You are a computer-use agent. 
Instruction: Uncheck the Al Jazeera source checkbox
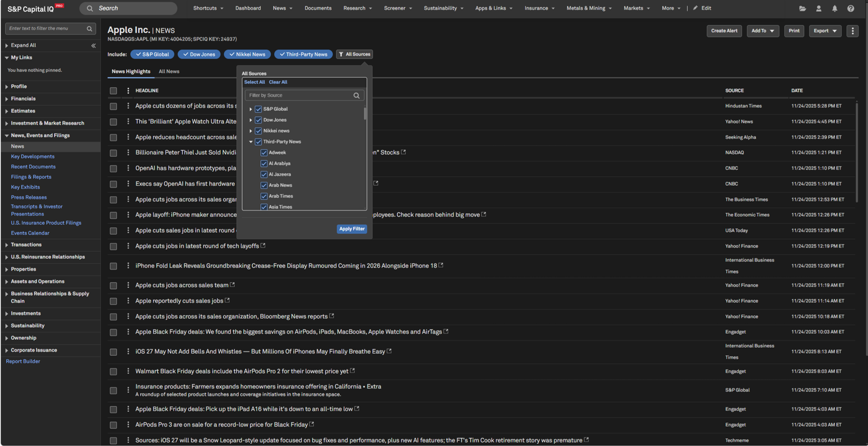(x=264, y=175)
